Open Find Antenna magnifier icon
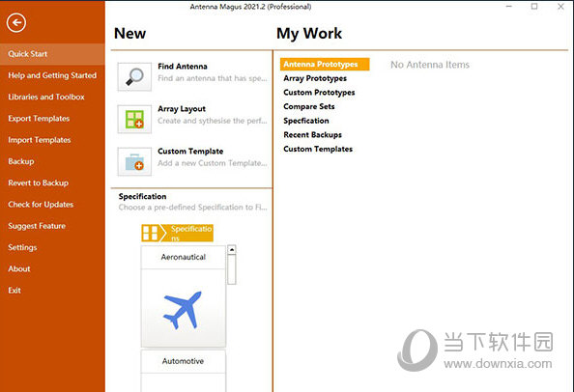Screen dimensions: 574x392 134,77
